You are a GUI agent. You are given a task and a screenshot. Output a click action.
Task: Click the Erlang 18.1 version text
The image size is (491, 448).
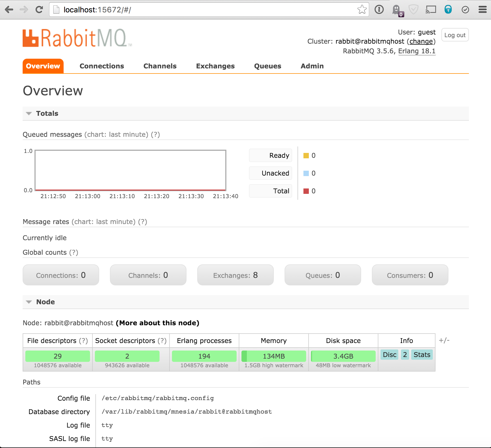417,51
